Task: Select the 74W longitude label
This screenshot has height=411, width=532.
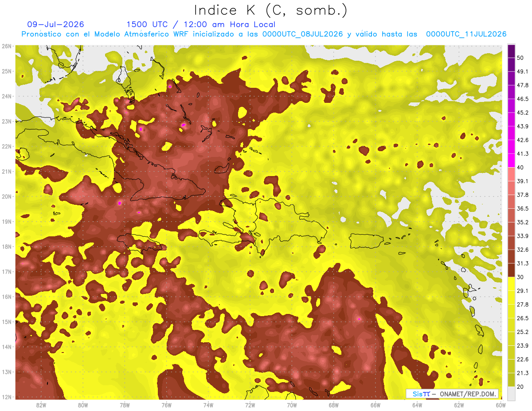Action: tap(208, 405)
